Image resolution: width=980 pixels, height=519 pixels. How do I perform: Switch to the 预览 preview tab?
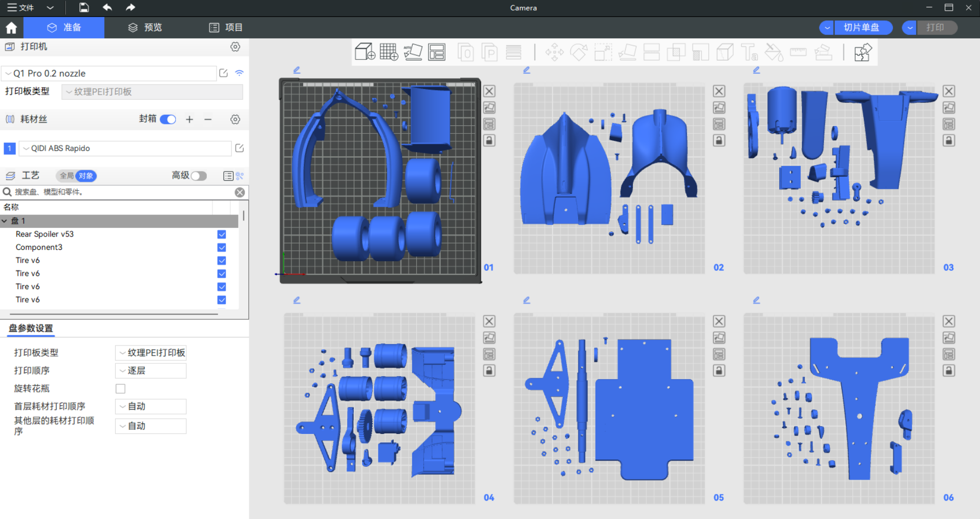click(145, 28)
